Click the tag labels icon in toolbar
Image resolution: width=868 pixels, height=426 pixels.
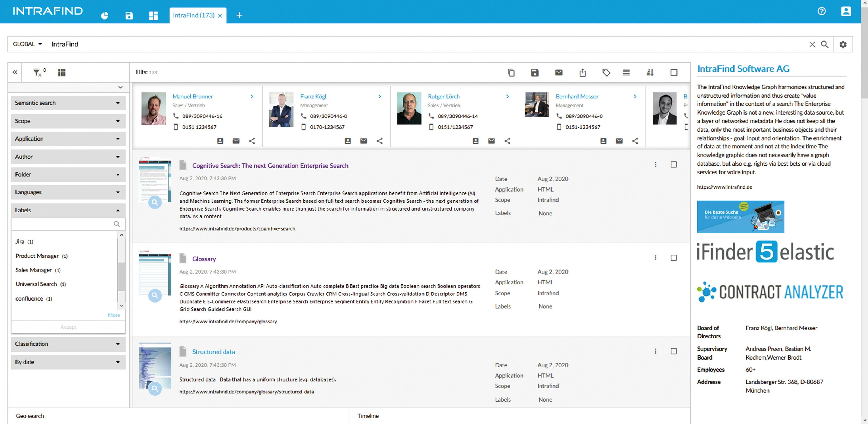[606, 72]
